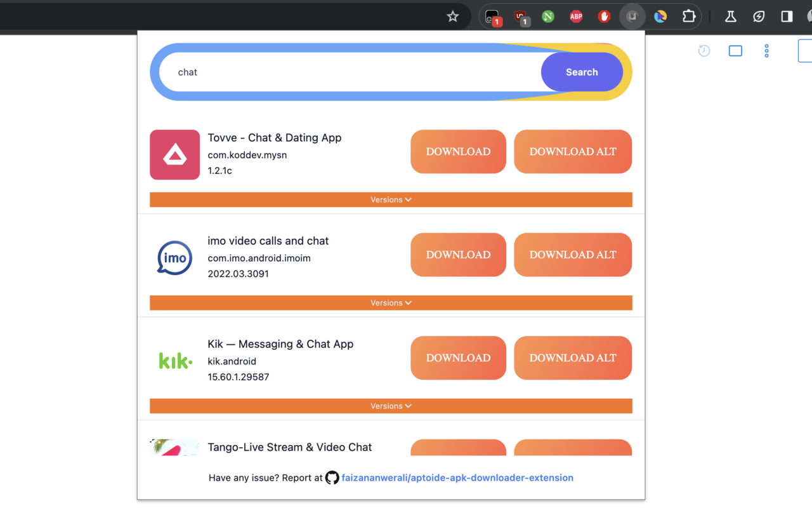
Task: Bookmark this page with the star icon
Action: [x=452, y=17]
